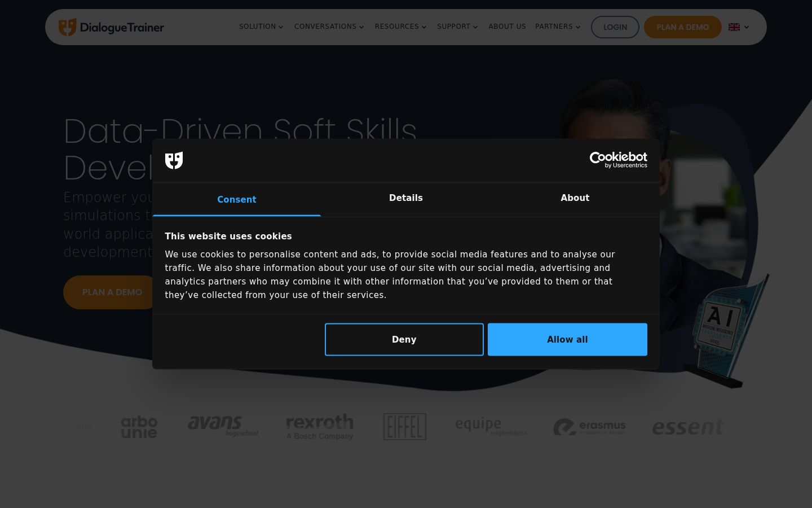Click the Avans hogeschool logo

223,426
